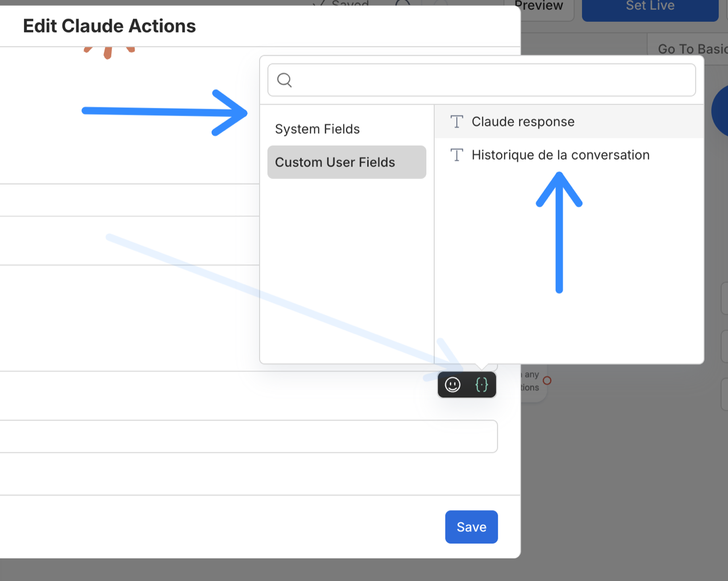Open the Preview button
Image resolution: width=728 pixels, height=581 pixels.
(539, 6)
